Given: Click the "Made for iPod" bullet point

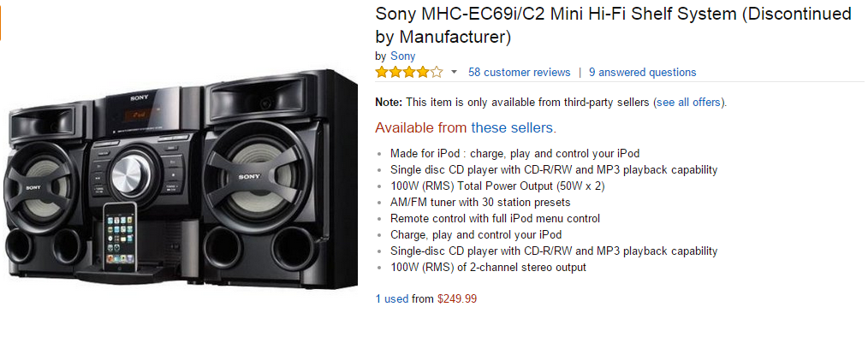Looking at the screenshot, I should point(514,154).
